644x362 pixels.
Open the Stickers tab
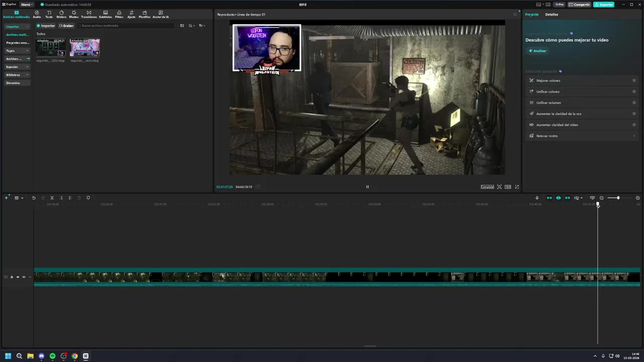61,14
